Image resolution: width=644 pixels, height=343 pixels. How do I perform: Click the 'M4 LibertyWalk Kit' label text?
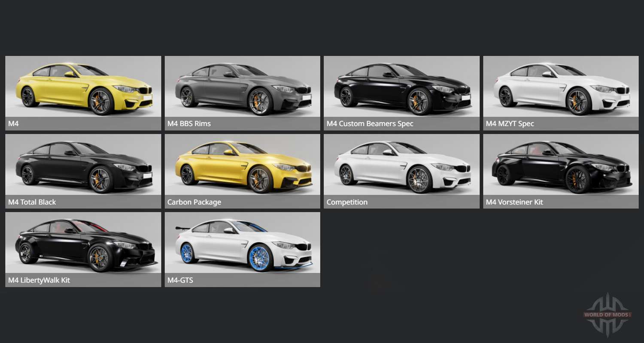click(39, 280)
